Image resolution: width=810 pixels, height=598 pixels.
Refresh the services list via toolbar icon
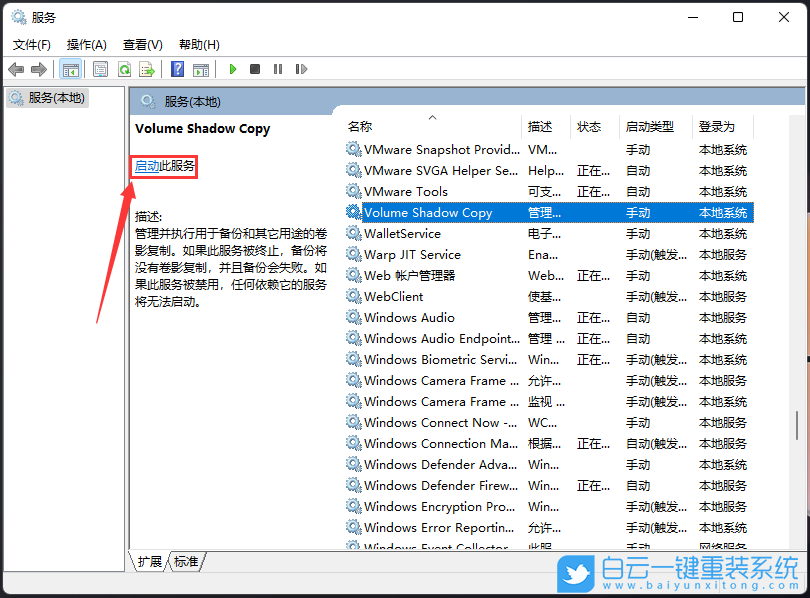coord(124,69)
